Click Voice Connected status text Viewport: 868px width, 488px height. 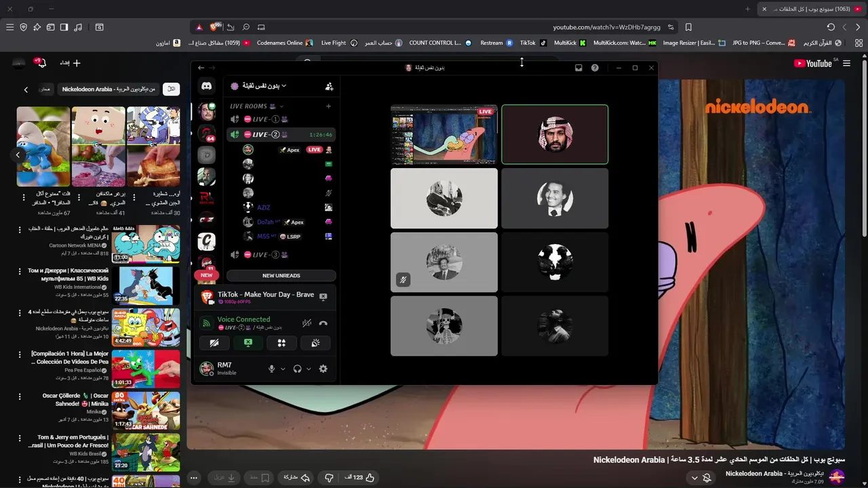[243, 319]
